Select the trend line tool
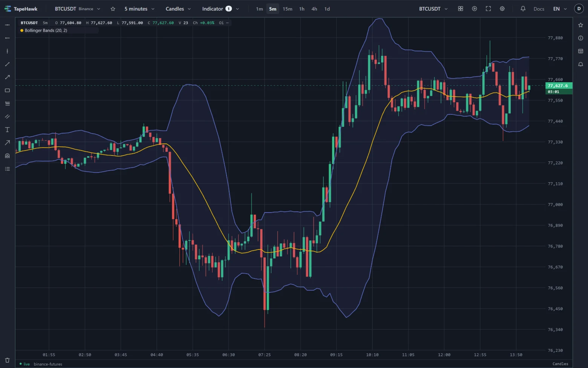The width and height of the screenshot is (588, 368). click(x=7, y=64)
